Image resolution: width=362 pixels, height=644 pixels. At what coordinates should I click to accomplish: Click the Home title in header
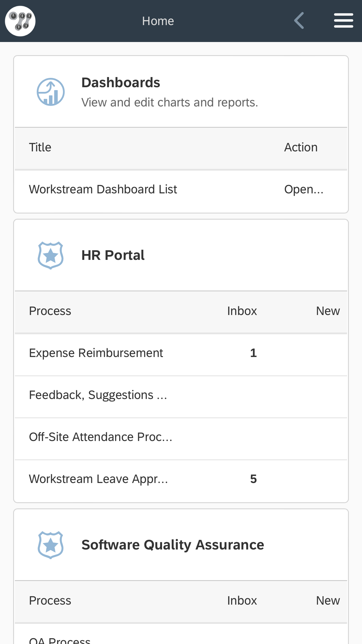[158, 21]
